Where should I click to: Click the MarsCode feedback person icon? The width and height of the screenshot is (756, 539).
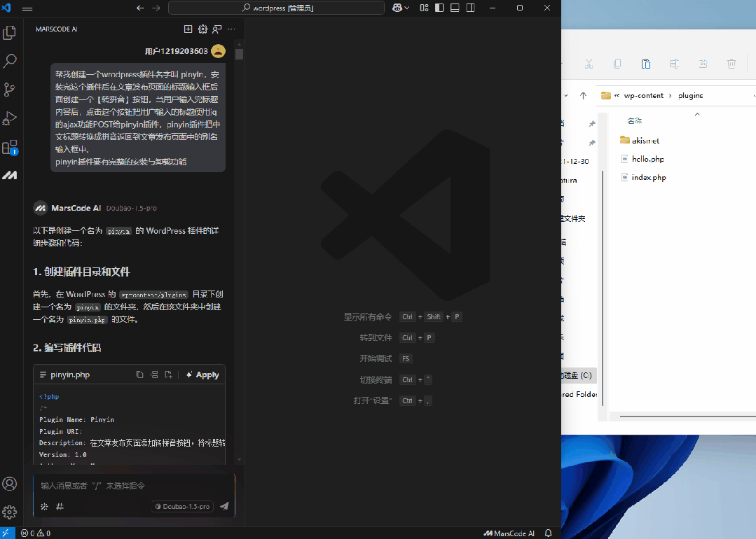217,29
